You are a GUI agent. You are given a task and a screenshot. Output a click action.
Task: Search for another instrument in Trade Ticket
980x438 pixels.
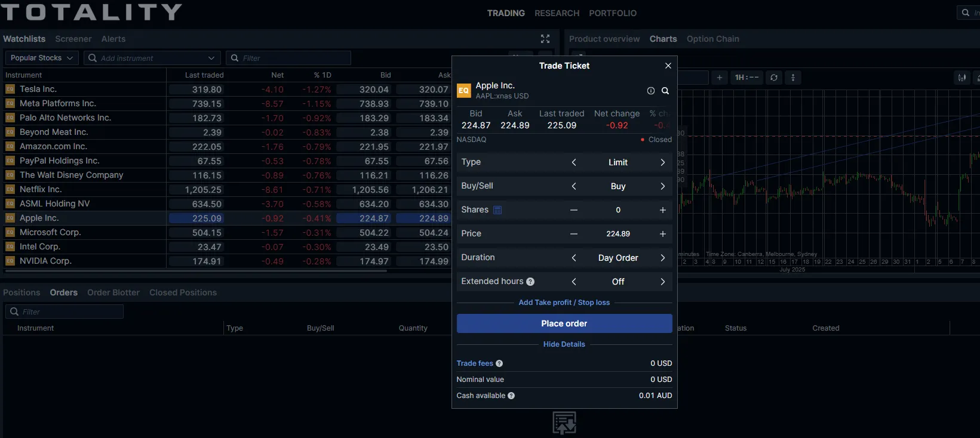click(x=665, y=91)
